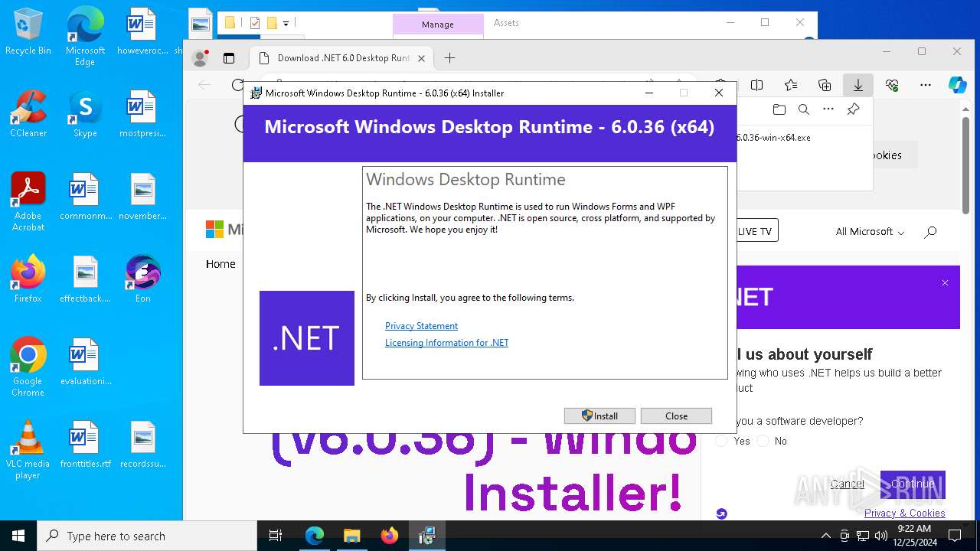Open File Explorer from the taskbar

(x=351, y=536)
